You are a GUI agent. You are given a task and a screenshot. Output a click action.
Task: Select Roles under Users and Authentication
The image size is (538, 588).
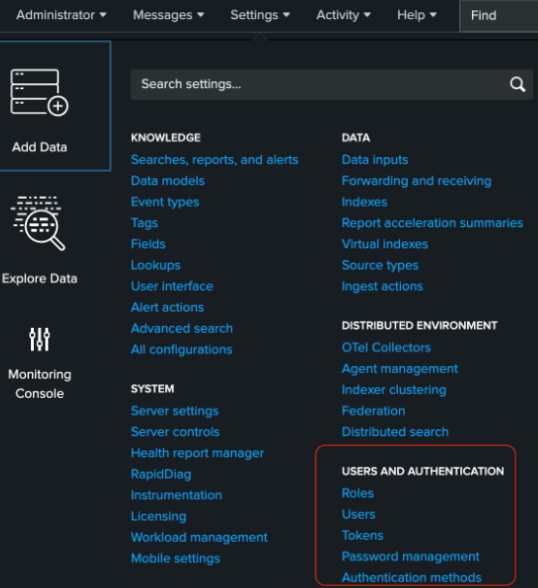pyautogui.click(x=358, y=493)
